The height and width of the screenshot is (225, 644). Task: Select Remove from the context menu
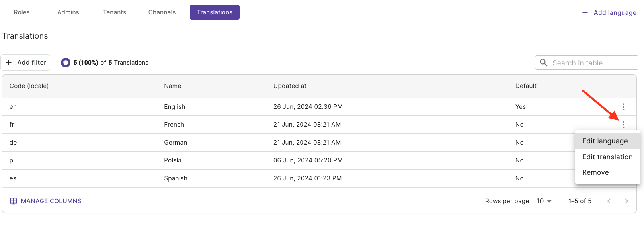click(595, 172)
